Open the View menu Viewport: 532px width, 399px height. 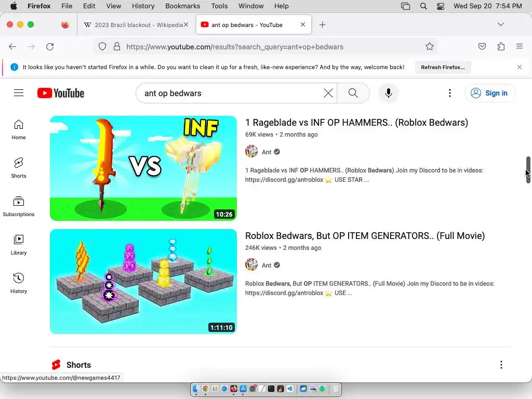(113, 6)
